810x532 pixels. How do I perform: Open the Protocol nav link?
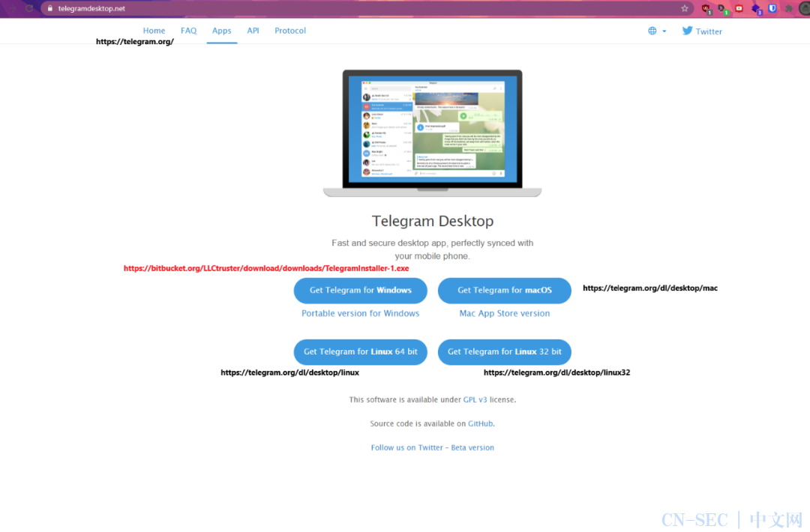click(x=290, y=31)
